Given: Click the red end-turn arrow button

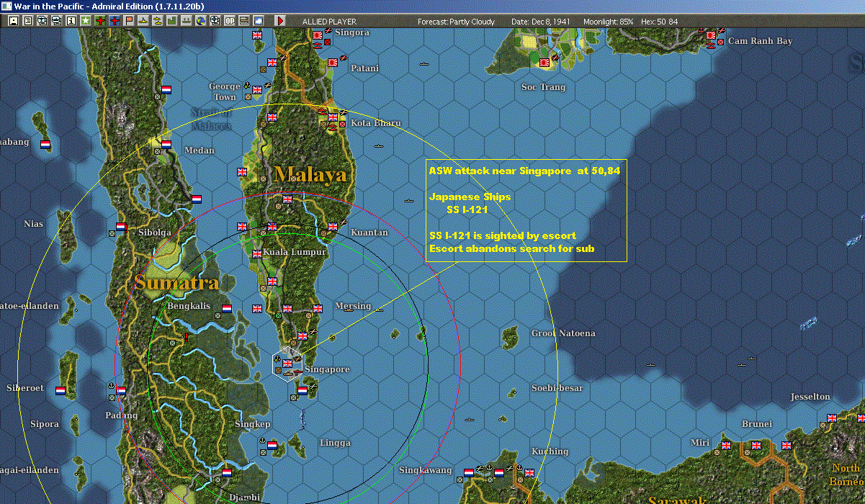Looking at the screenshot, I should [x=280, y=21].
